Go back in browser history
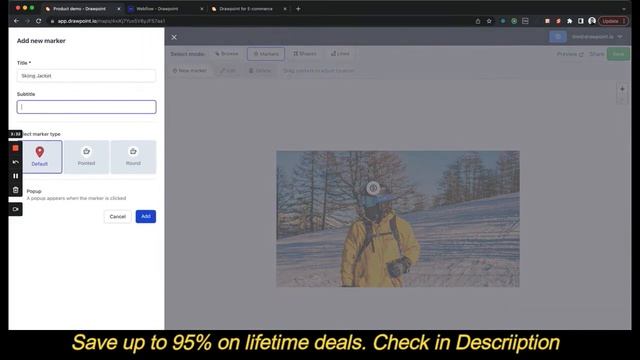Screen dimensions: 640x360 point(16,21)
